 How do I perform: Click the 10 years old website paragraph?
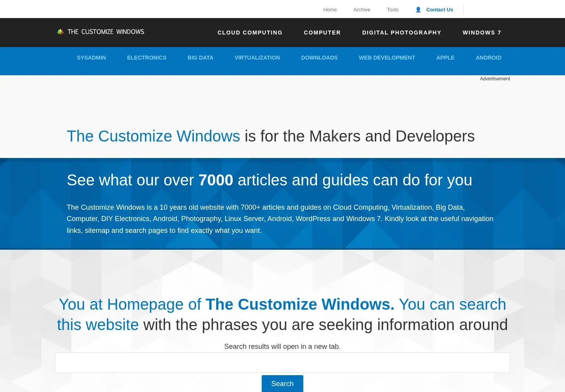click(280, 219)
